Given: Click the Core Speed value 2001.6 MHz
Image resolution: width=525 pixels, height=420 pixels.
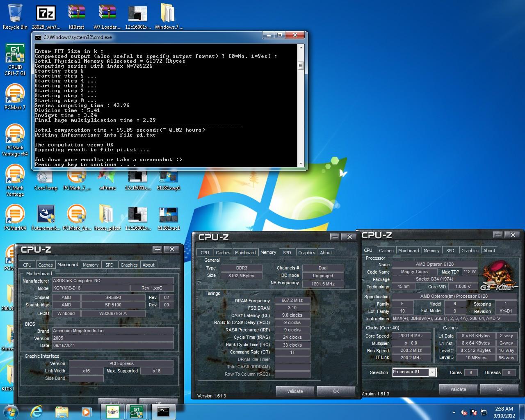Looking at the screenshot, I should (x=411, y=336).
